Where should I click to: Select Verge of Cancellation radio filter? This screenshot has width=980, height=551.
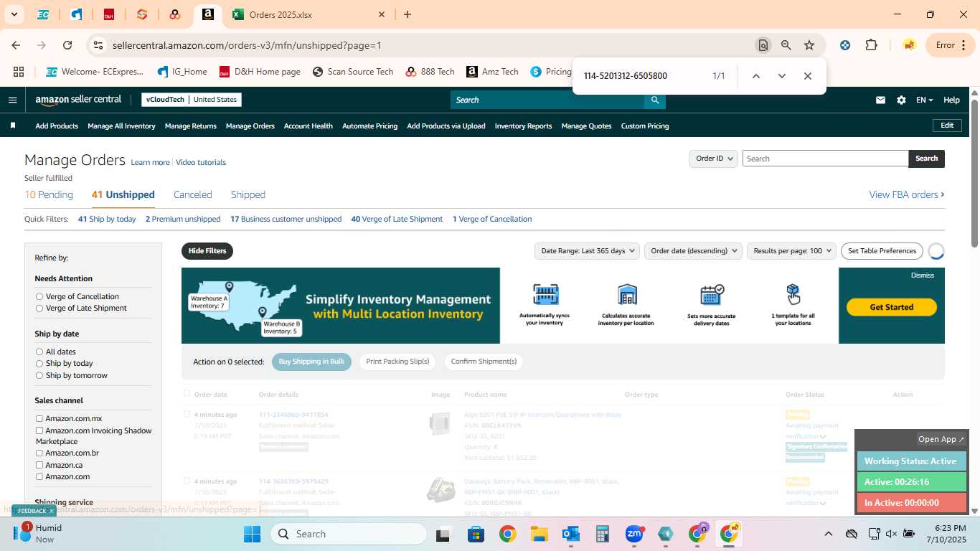pyautogui.click(x=39, y=296)
